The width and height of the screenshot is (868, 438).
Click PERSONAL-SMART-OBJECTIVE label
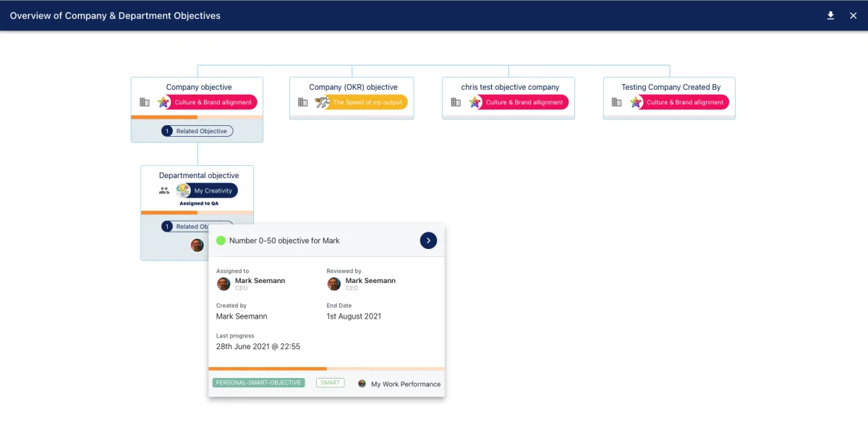click(x=258, y=383)
